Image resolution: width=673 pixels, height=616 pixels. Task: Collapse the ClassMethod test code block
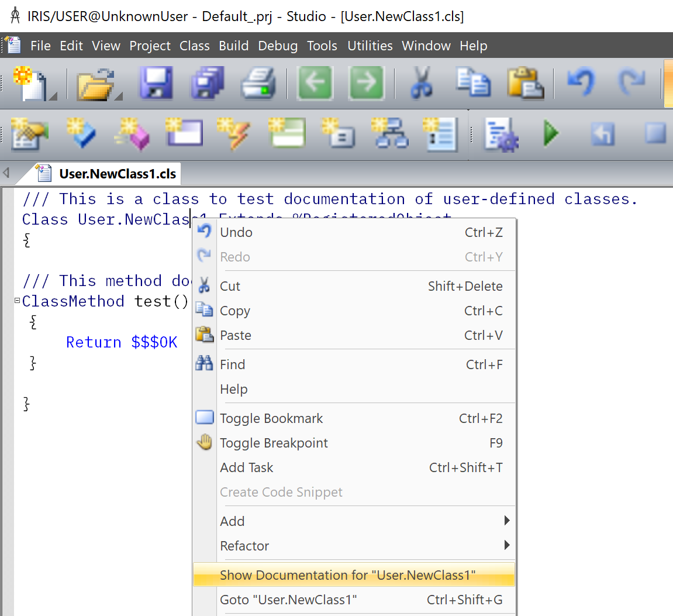[x=17, y=301]
